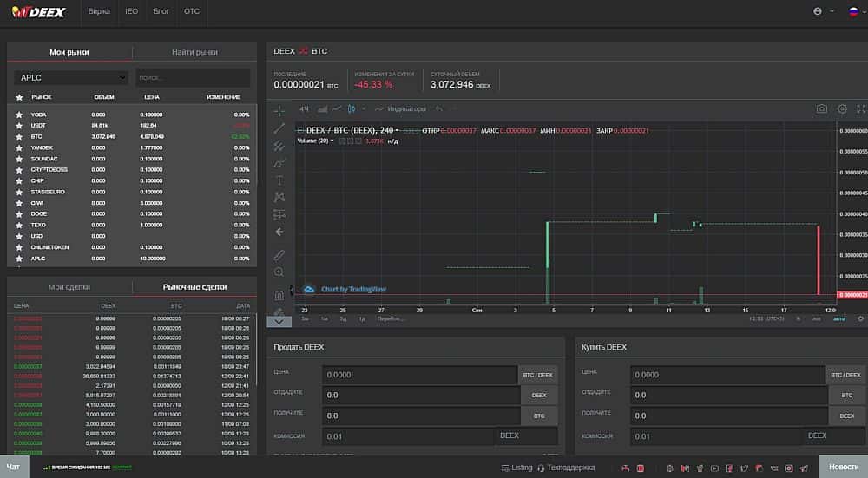868x478 pixels.
Task: Click the ЦЕНА field in Купить DEEX
Action: [727, 375]
